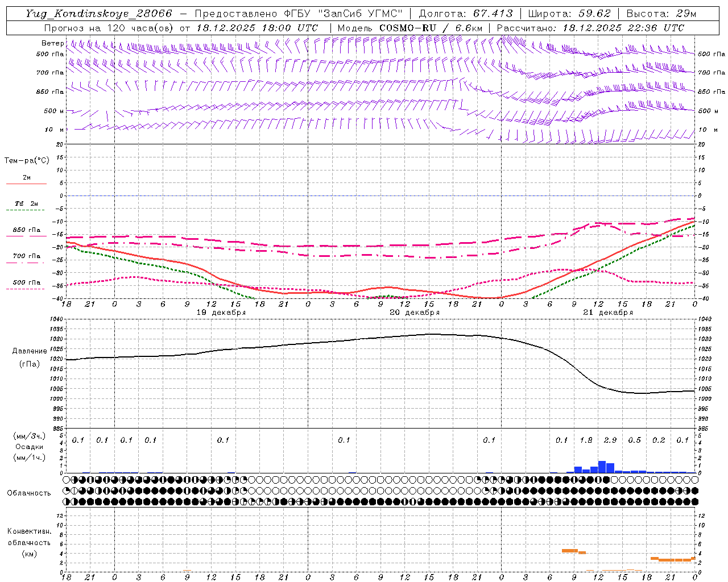Click the 19 декабря date label

click(221, 313)
